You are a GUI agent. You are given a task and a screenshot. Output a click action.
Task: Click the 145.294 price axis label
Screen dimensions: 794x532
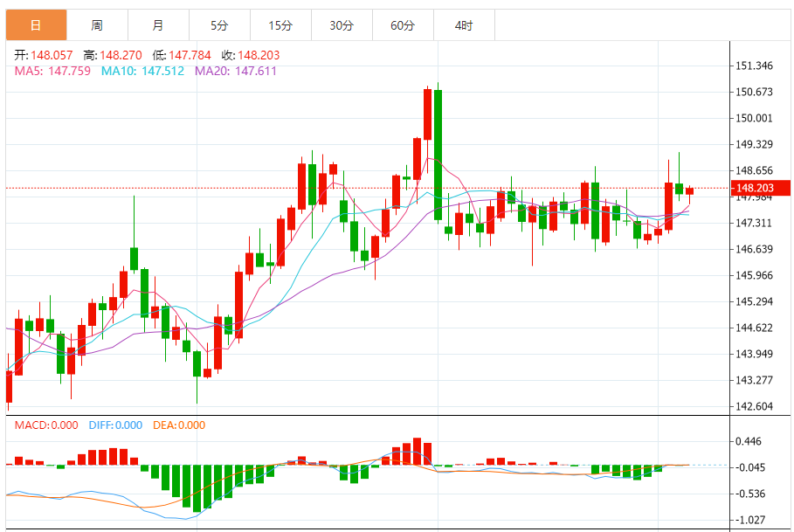[x=755, y=301]
